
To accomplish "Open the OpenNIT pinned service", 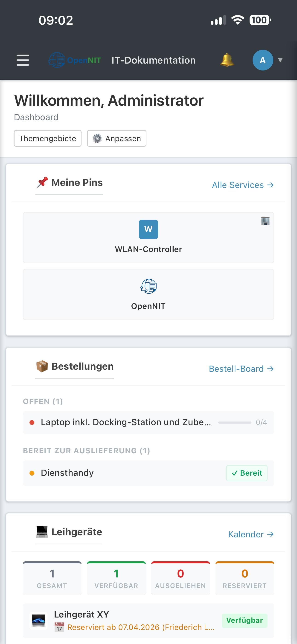I will (x=148, y=294).
